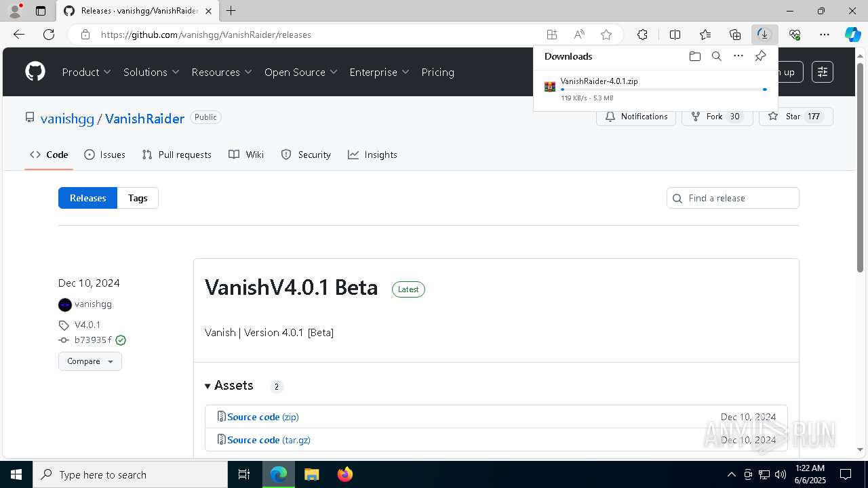Search downloads with the magnifier icon
Viewport: 868px width, 488px height.
(x=717, y=56)
